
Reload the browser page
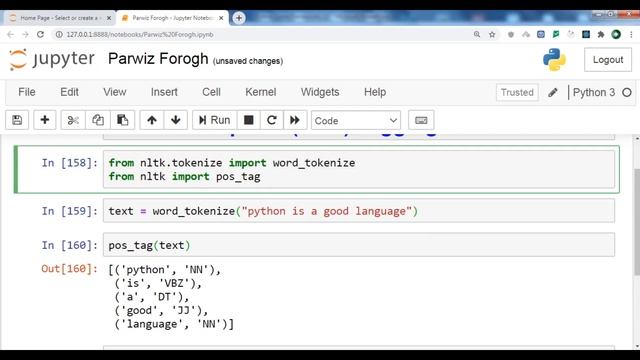(40, 35)
